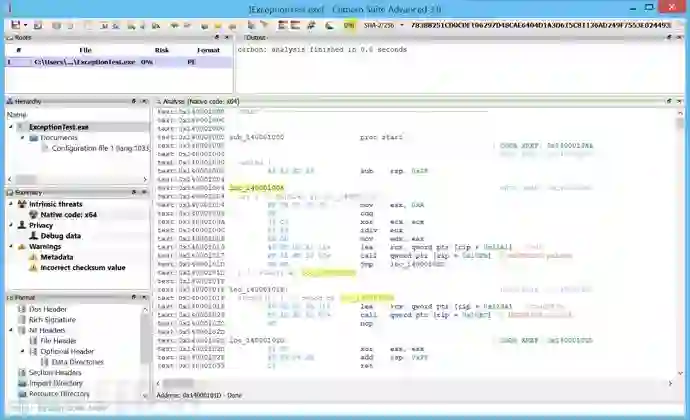Click the Name column header in Hierarchy
The width and height of the screenshot is (690, 420).
click(16, 114)
